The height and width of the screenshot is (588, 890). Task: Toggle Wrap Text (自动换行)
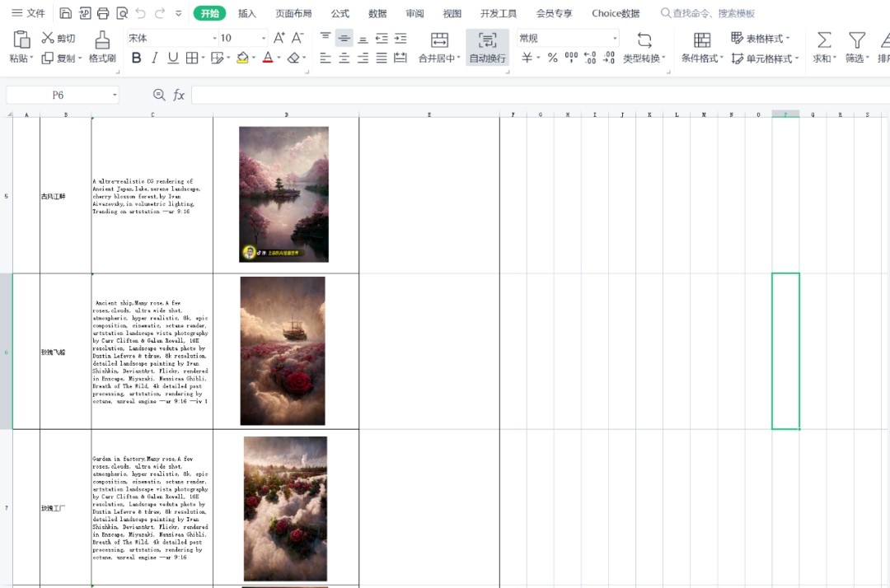pos(487,48)
